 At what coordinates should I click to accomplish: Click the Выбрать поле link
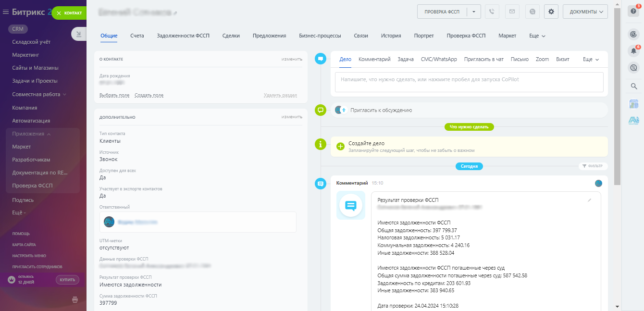114,95
